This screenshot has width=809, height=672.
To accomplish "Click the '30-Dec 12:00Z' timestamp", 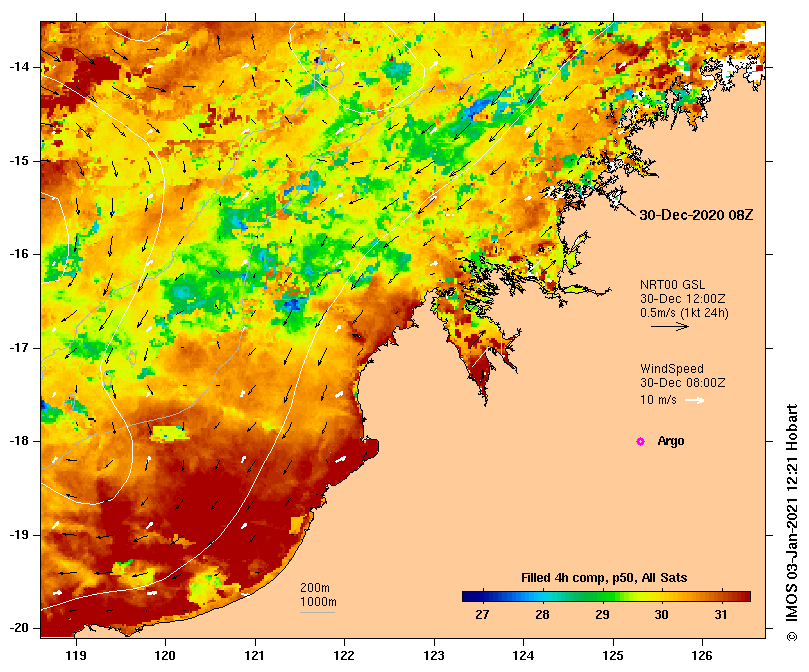I will click(x=683, y=299).
